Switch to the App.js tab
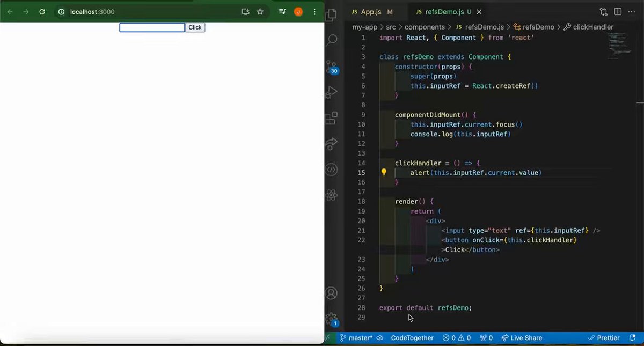644x346 pixels. (371, 12)
